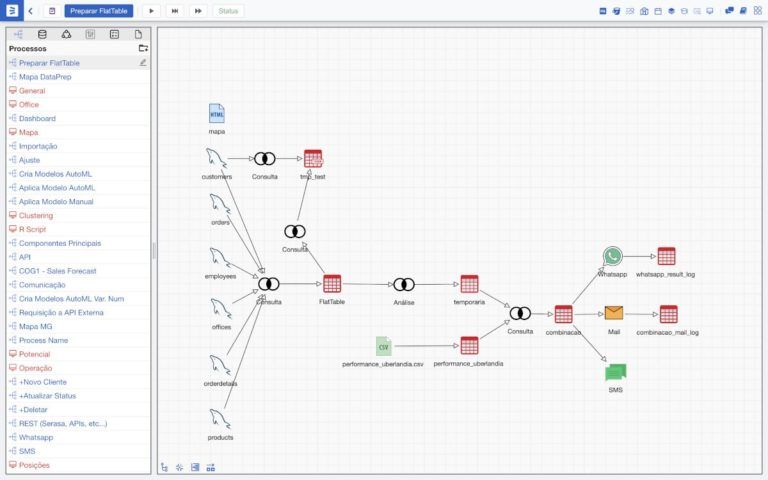This screenshot has height=480, width=768.
Task: Select the Consulta node feeding tmp_test from customers
Action: coord(264,159)
